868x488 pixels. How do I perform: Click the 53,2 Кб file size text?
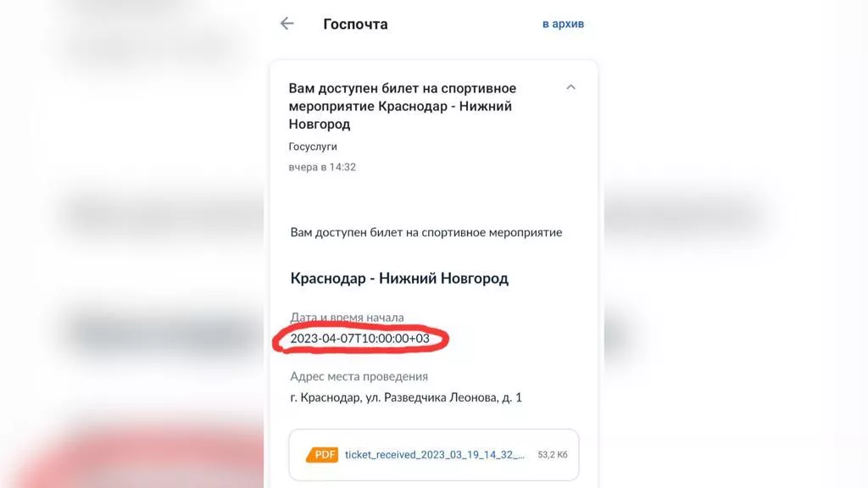(553, 455)
